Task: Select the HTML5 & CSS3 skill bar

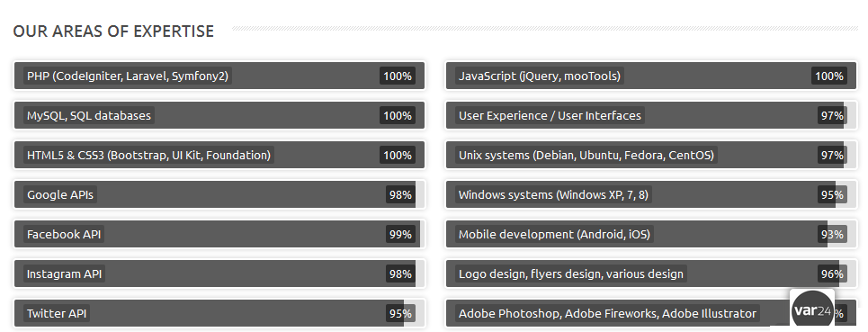Action: [219, 155]
